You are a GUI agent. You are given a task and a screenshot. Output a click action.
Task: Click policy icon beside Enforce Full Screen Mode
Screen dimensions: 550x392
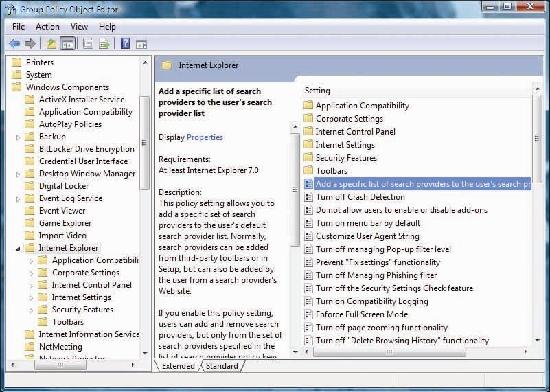308,314
